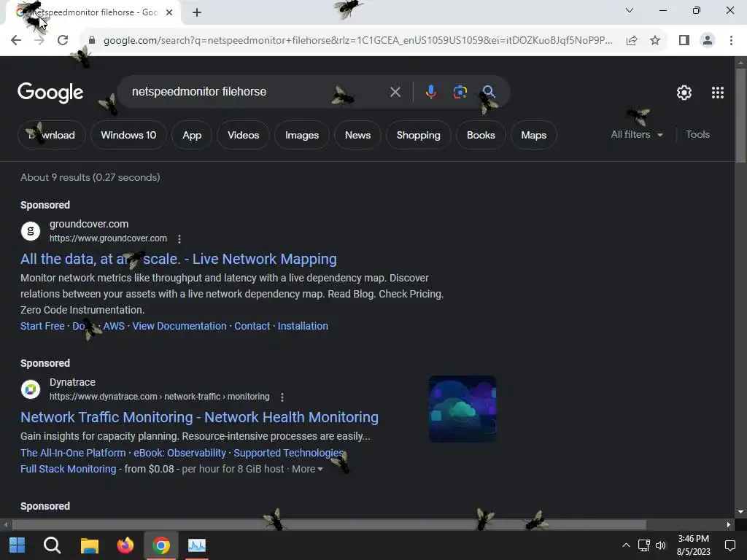Click the scroll down arrow

pyautogui.click(x=740, y=513)
